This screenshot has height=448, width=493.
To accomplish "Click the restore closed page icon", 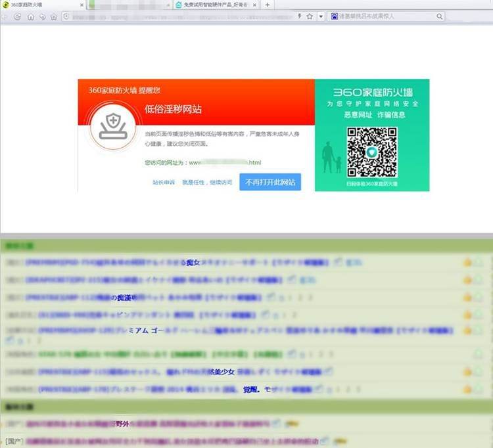I will 43,17.
